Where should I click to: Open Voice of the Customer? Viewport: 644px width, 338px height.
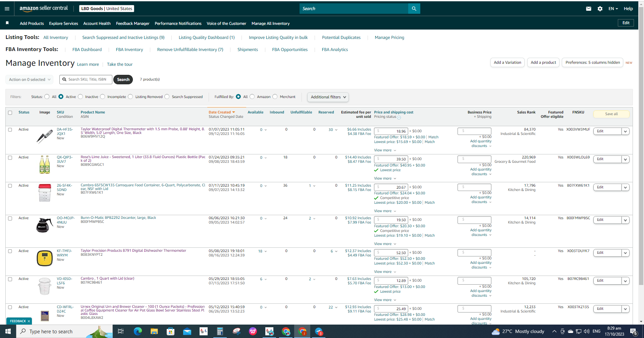tap(226, 23)
